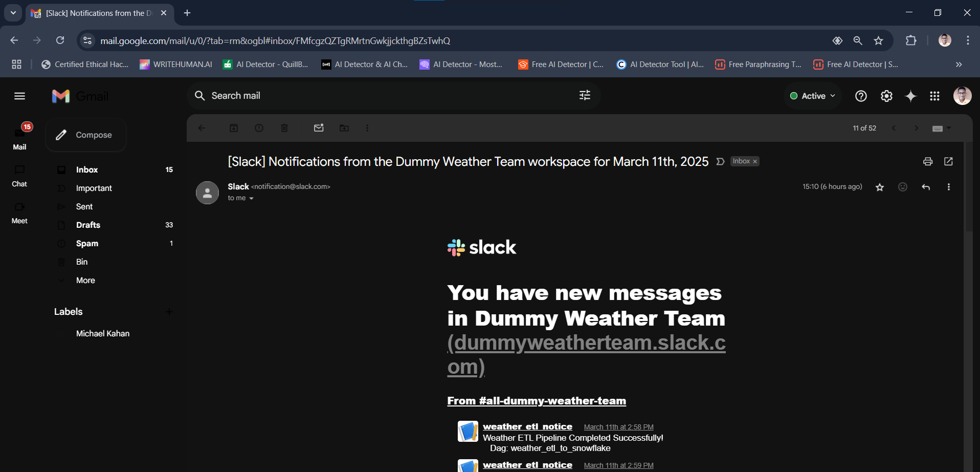The image size is (980, 472).
Task: Open the From #all-dummy-weather-team link
Action: tap(537, 401)
